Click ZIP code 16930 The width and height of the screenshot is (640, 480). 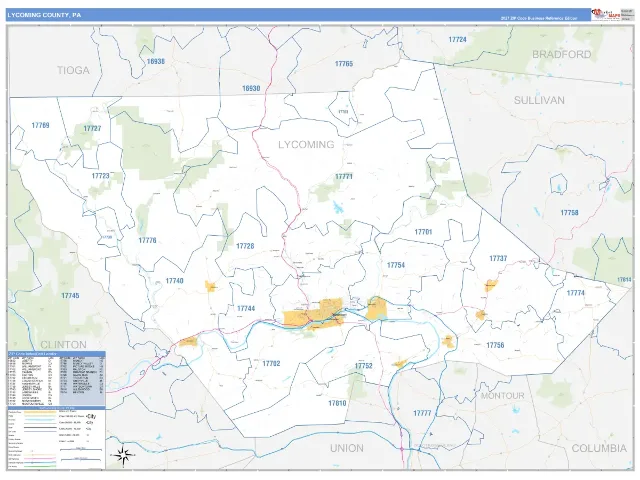coord(251,88)
